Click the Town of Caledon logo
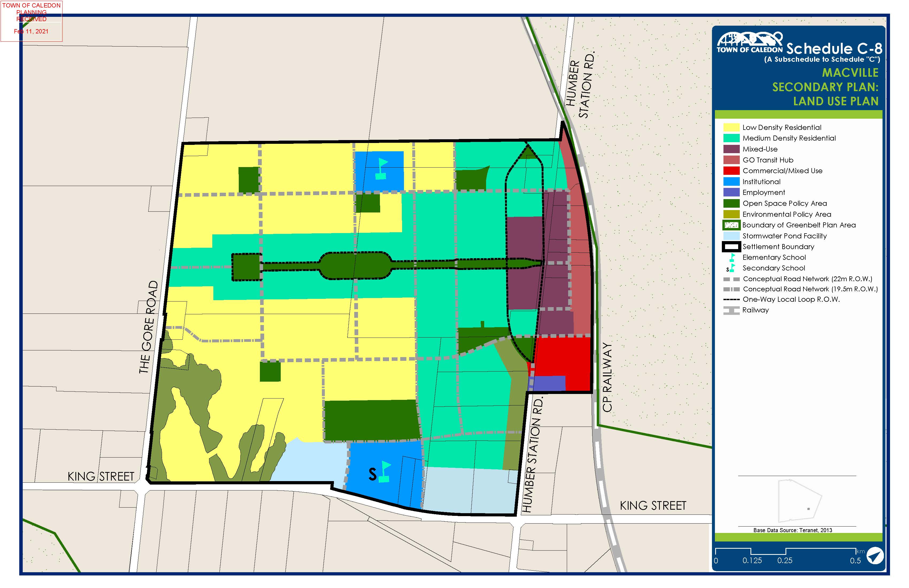909x588 pixels. click(749, 42)
